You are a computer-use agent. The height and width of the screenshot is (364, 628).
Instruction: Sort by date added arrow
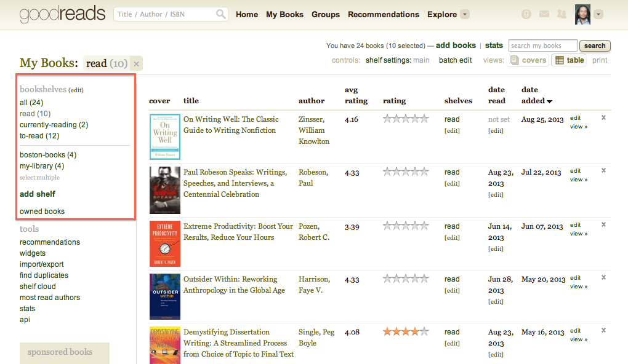549,101
